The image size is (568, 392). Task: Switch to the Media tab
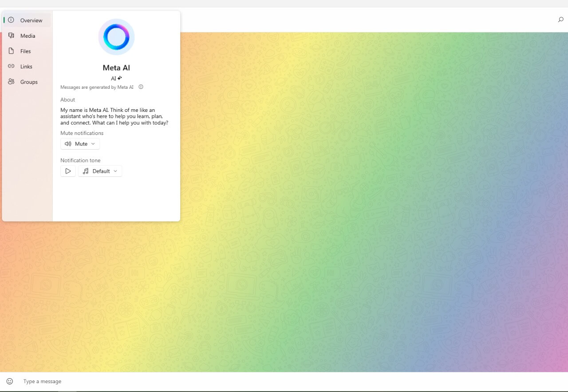pyautogui.click(x=27, y=36)
